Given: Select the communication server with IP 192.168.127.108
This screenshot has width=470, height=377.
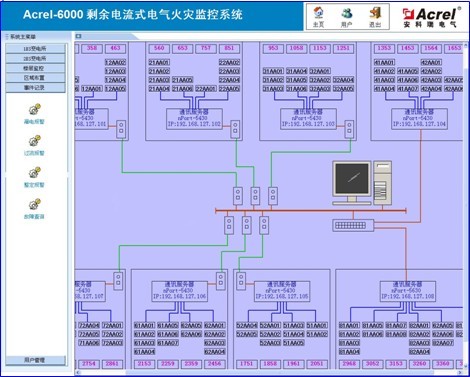Looking at the screenshot, I should pyautogui.click(x=408, y=291).
